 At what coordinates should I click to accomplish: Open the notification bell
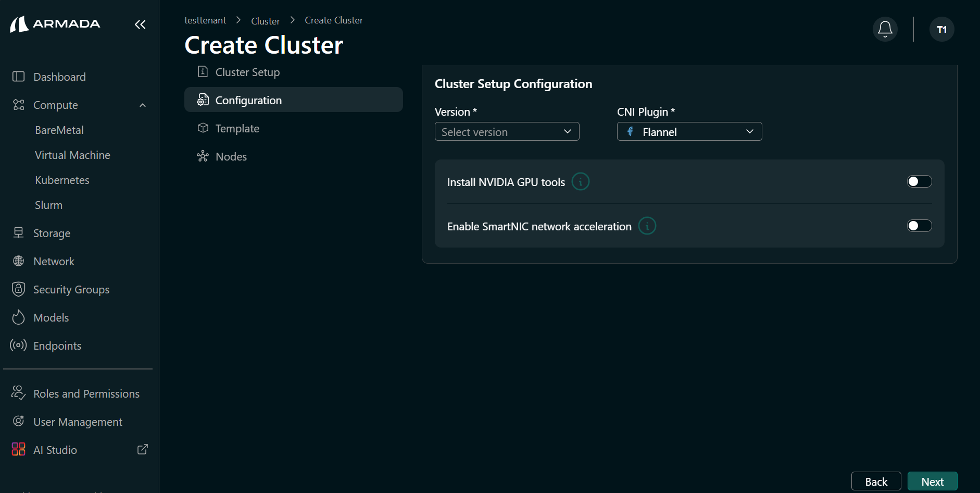point(884,29)
